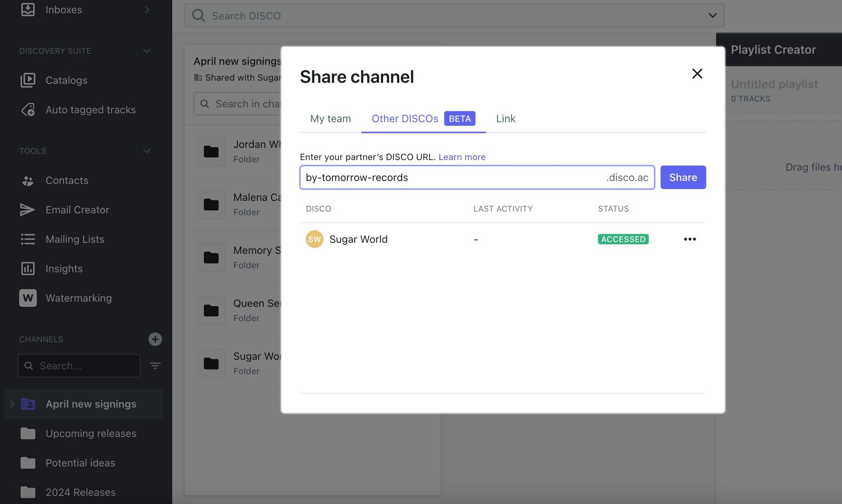Click the Catalogs icon
This screenshot has height=504, width=842.
click(x=28, y=80)
